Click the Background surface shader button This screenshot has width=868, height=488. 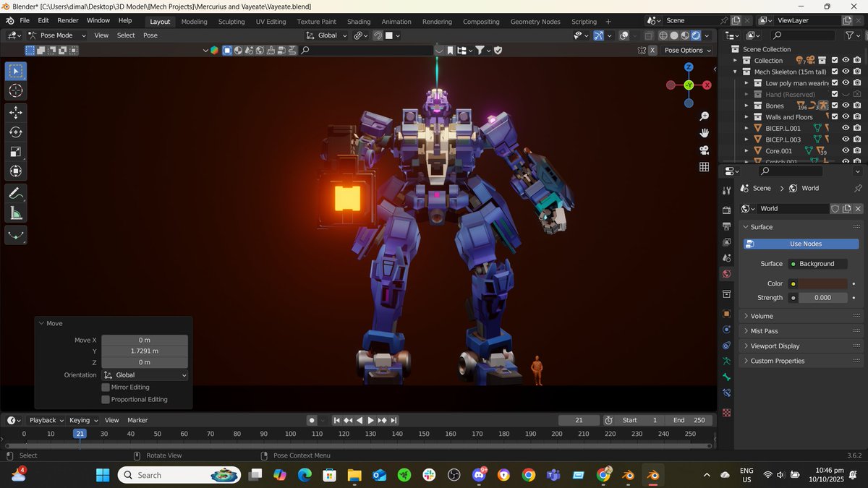[818, 264]
